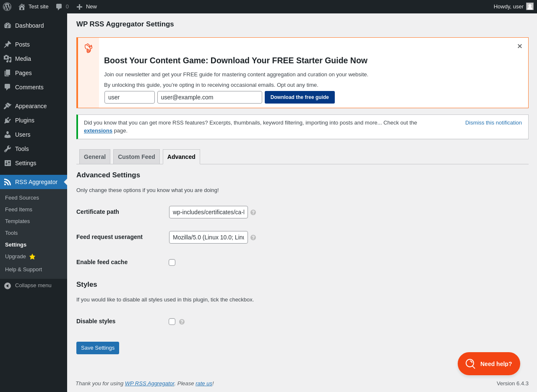Open the Need help? chat button

point(489,364)
